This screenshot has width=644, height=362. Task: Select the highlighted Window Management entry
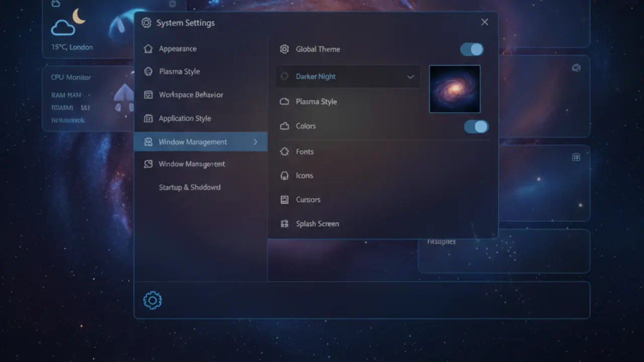pyautogui.click(x=201, y=142)
